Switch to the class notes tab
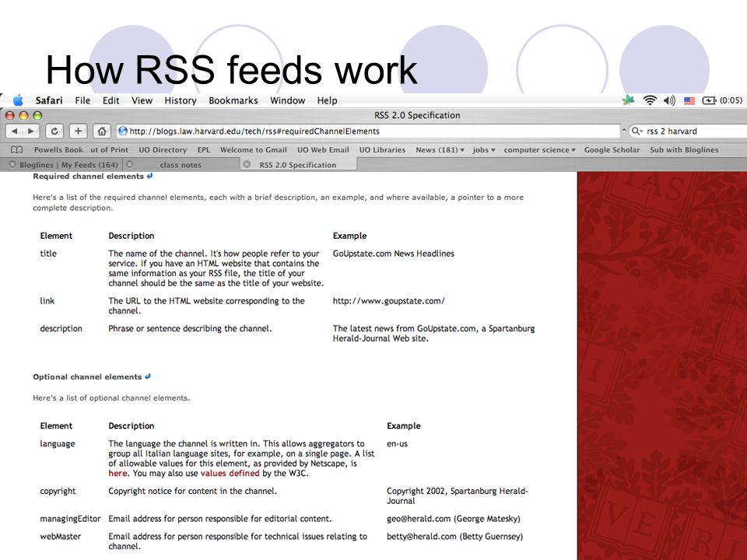The image size is (747, 560). coord(181,165)
